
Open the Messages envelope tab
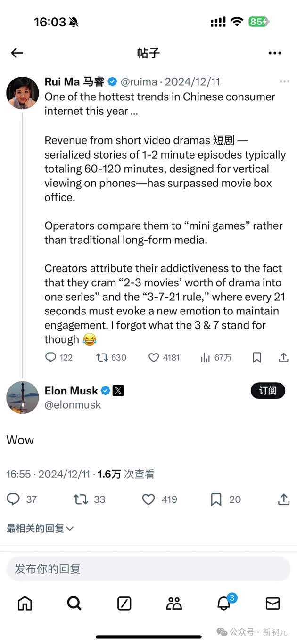[x=272, y=603]
